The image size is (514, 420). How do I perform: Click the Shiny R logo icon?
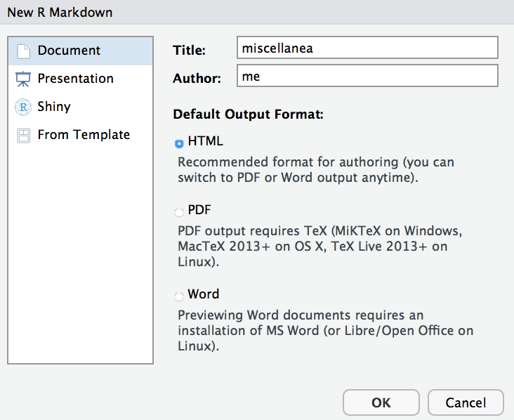[23, 107]
